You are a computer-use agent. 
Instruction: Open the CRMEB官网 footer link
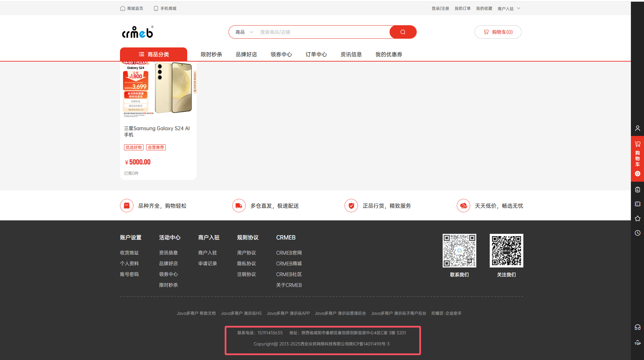click(x=289, y=253)
